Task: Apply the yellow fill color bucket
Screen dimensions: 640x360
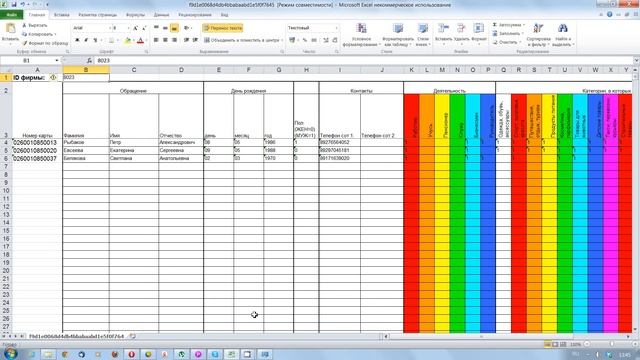Action: click(x=128, y=40)
